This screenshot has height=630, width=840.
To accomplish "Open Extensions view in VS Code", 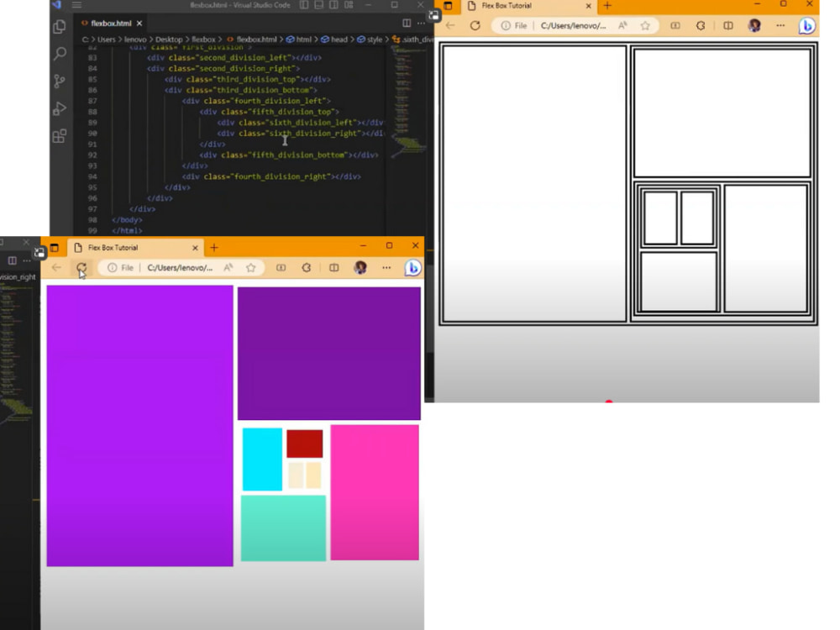I will 60,136.
